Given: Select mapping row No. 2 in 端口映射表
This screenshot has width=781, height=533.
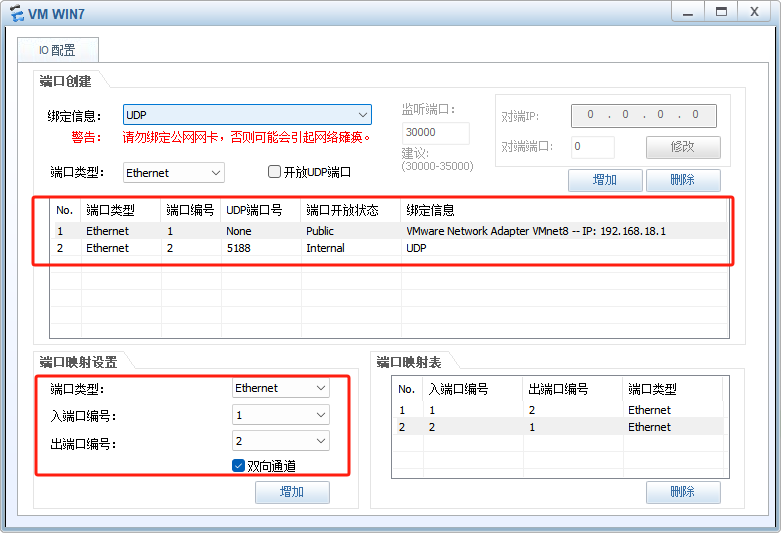Looking at the screenshot, I should point(558,427).
